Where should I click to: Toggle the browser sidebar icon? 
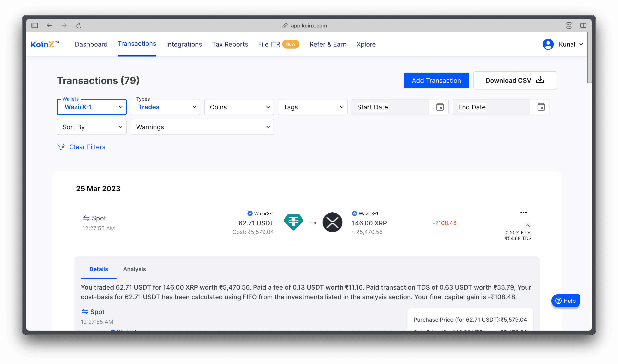point(35,25)
